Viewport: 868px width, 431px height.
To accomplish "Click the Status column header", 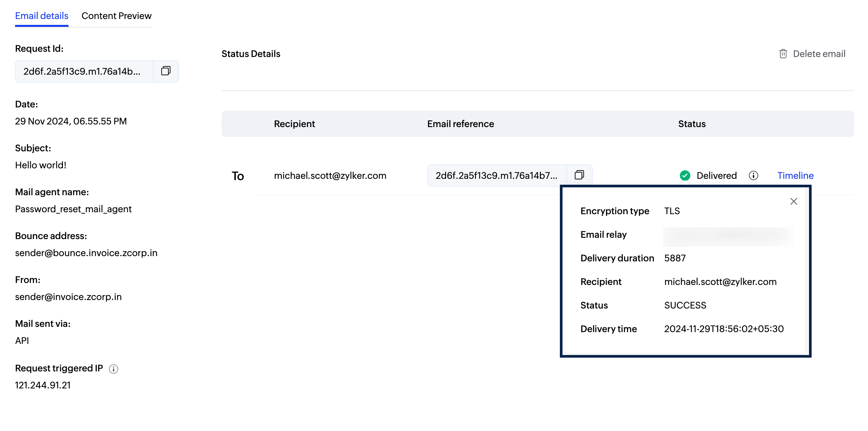I will click(691, 124).
